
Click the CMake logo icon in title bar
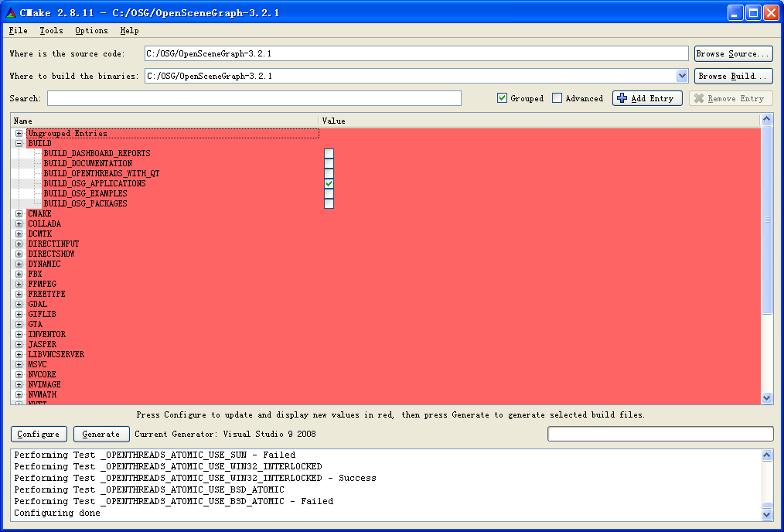pyautogui.click(x=11, y=12)
